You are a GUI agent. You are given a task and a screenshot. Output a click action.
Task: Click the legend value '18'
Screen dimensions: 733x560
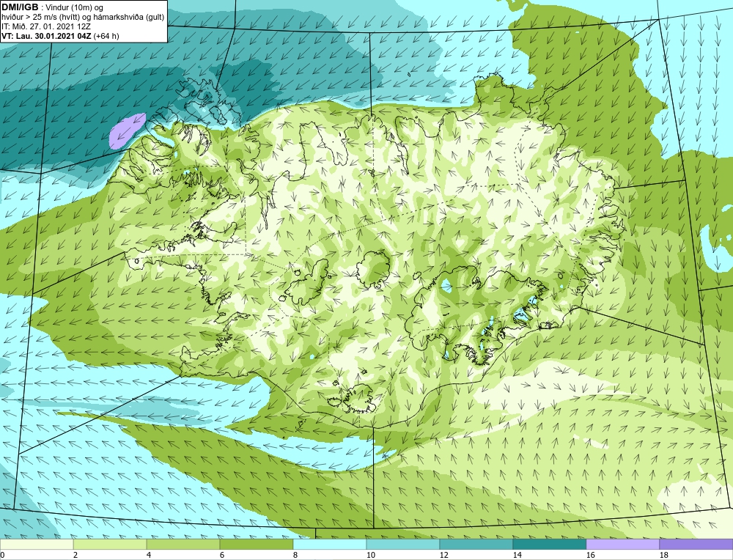(x=663, y=555)
